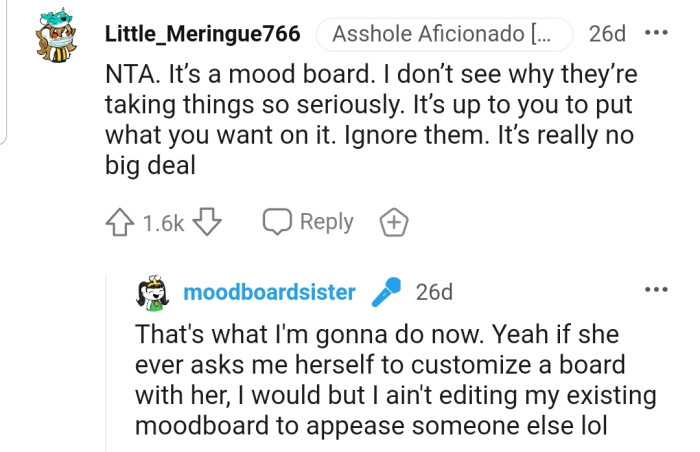Upvote Little_Meringue766's comment
700x452 pixels.
coord(120,222)
